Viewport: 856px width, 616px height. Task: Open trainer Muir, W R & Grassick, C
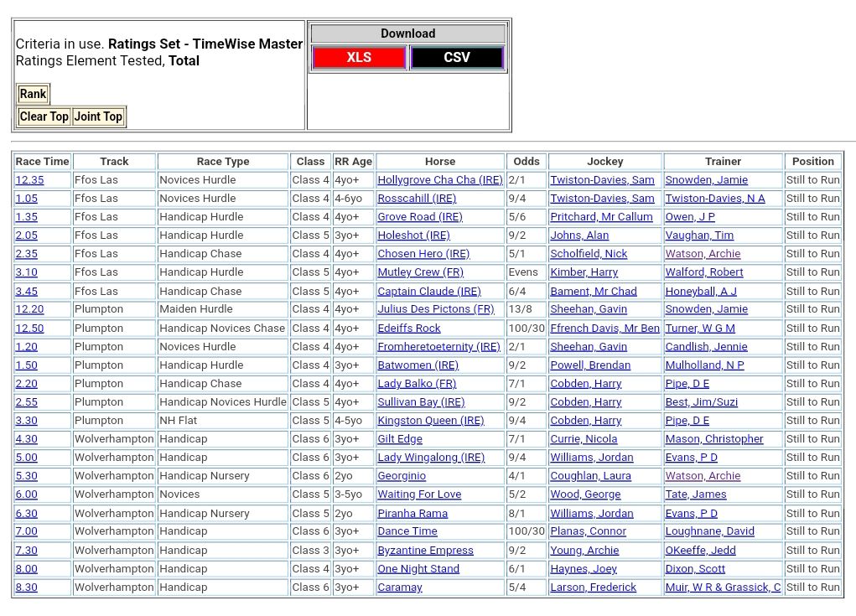(x=723, y=588)
